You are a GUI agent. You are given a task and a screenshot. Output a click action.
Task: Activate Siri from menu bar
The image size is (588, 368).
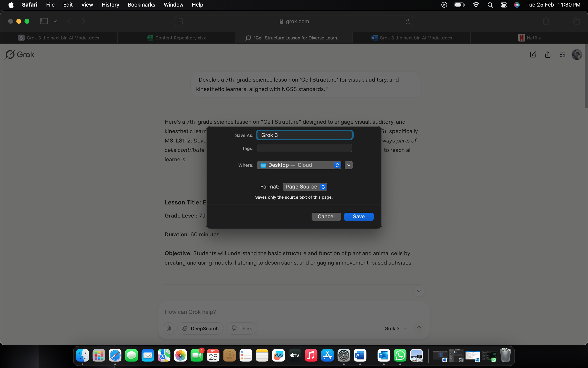pos(517,5)
